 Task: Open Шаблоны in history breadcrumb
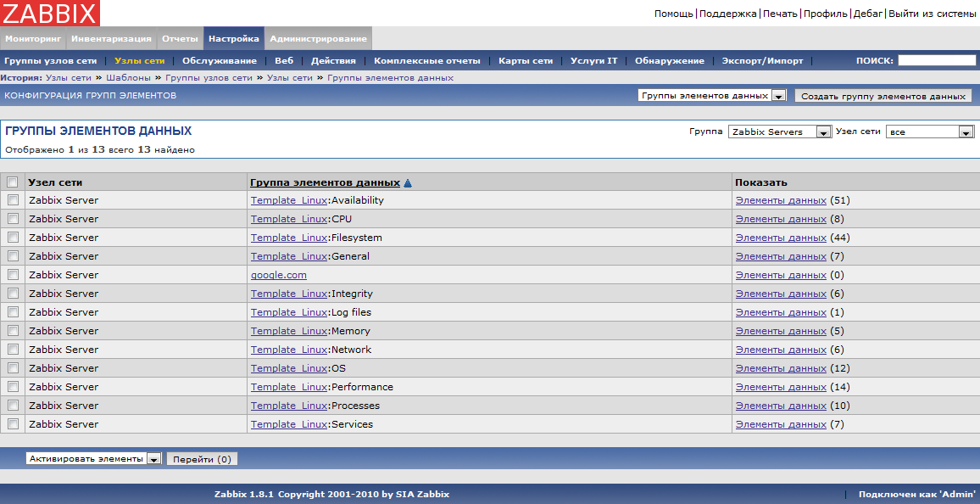pyautogui.click(x=128, y=77)
